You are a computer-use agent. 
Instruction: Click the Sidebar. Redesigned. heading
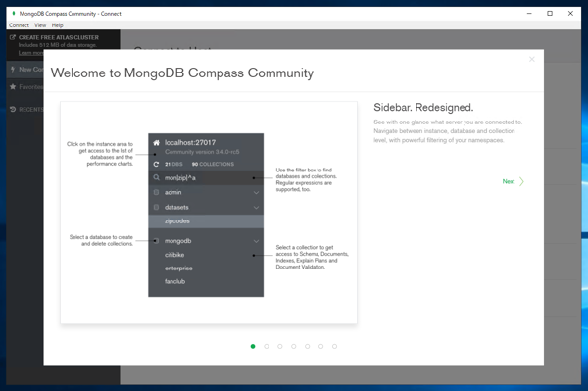click(x=423, y=107)
